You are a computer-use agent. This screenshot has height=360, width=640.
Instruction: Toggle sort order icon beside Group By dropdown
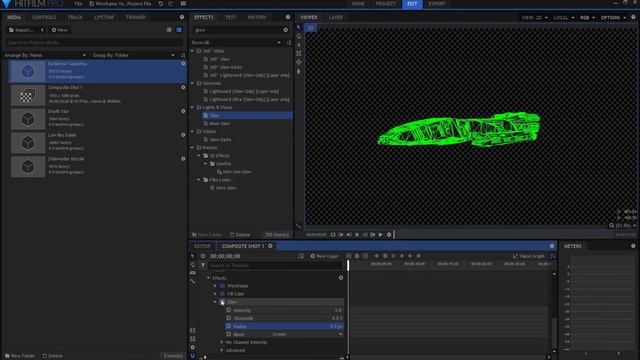click(182, 55)
